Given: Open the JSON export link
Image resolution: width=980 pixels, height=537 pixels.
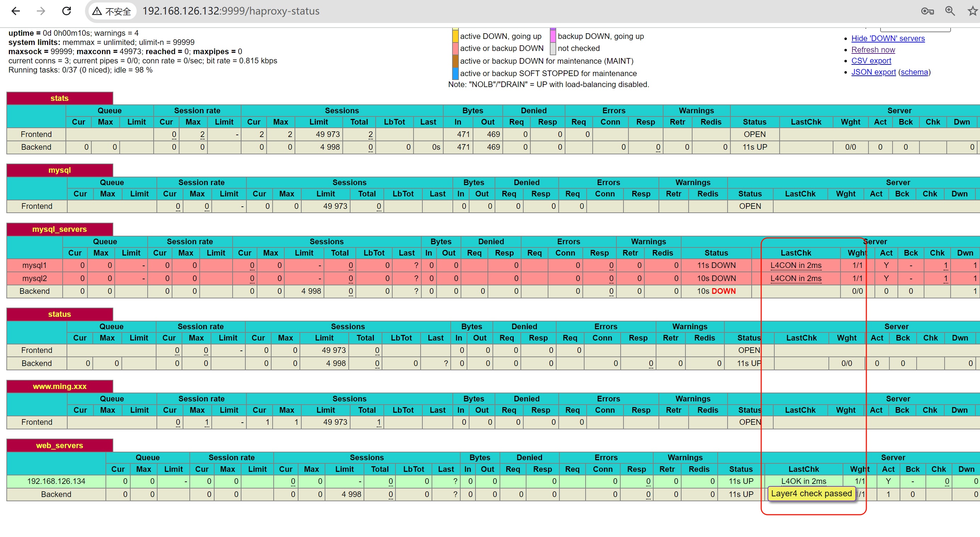Looking at the screenshot, I should pos(873,72).
